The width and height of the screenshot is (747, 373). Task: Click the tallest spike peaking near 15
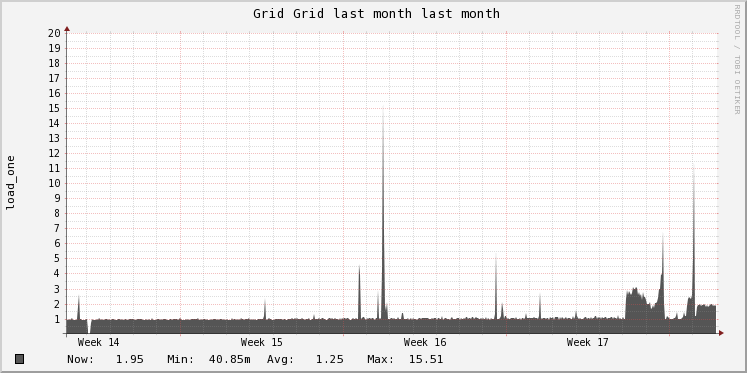[383, 214]
